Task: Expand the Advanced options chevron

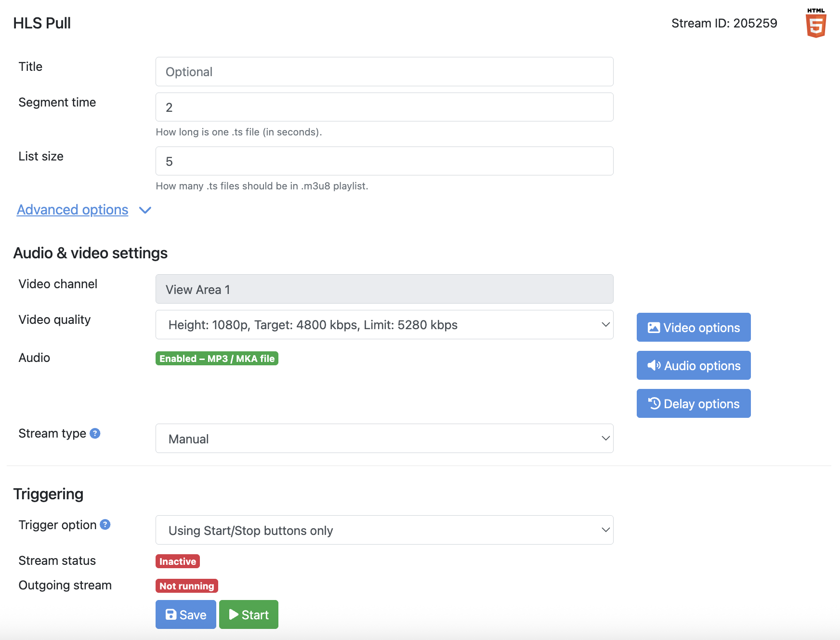Action: tap(145, 210)
